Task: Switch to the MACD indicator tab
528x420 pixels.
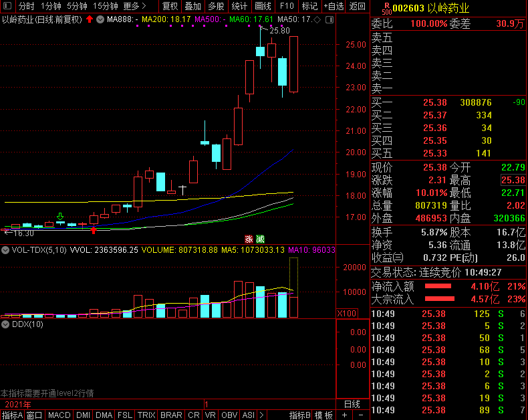Action: coord(59,415)
